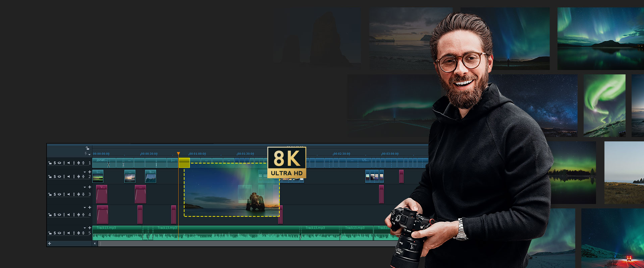Click the 8K Ultra HD badge
Screen dimensions: 644x268
[x=287, y=162]
